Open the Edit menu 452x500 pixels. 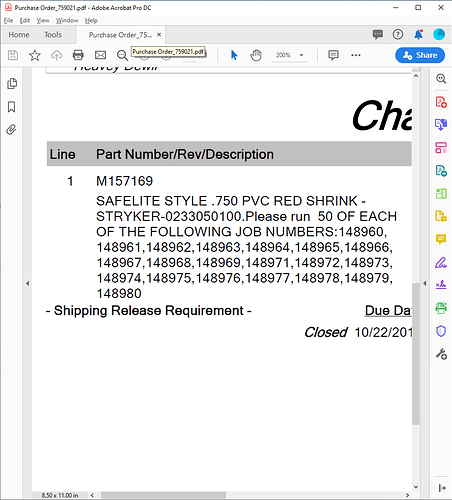click(25, 21)
